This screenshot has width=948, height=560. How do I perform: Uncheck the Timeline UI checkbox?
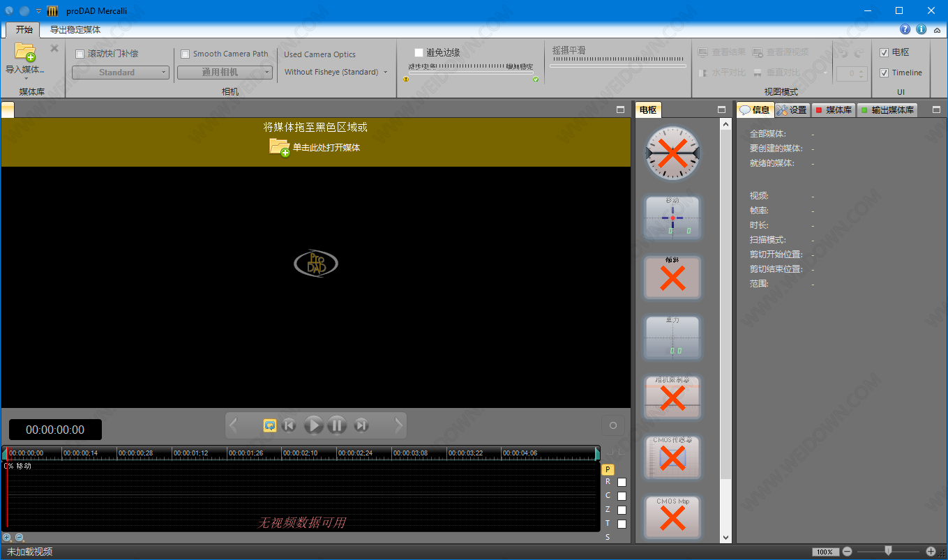pyautogui.click(x=884, y=73)
